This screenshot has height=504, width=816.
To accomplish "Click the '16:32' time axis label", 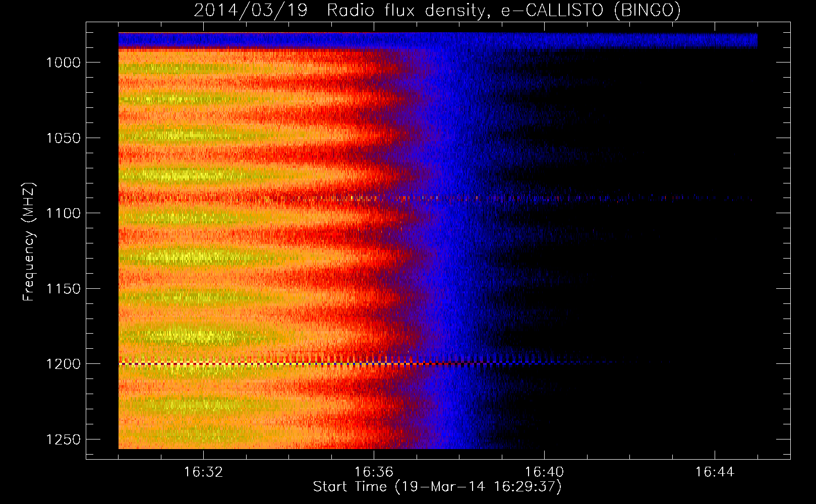I will [203, 472].
